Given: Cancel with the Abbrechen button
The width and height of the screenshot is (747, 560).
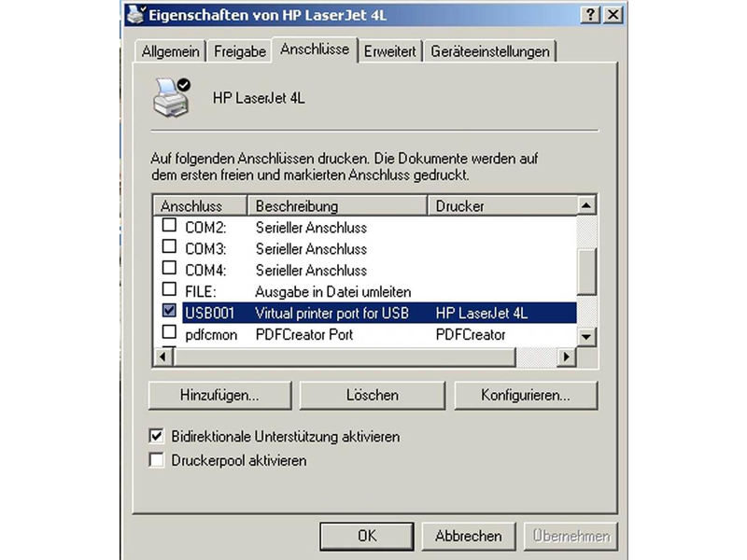Looking at the screenshot, I should [x=469, y=536].
